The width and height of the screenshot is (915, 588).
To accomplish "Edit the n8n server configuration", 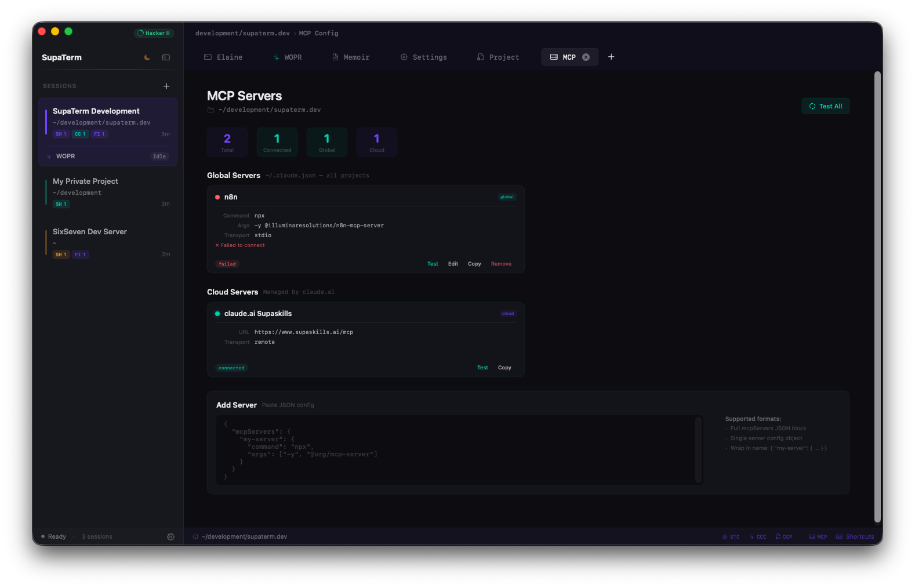I will click(x=453, y=264).
